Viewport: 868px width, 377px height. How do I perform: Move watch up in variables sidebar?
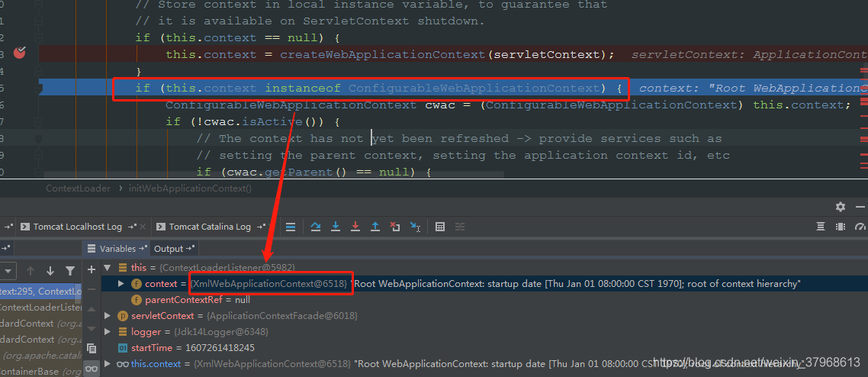point(92,310)
